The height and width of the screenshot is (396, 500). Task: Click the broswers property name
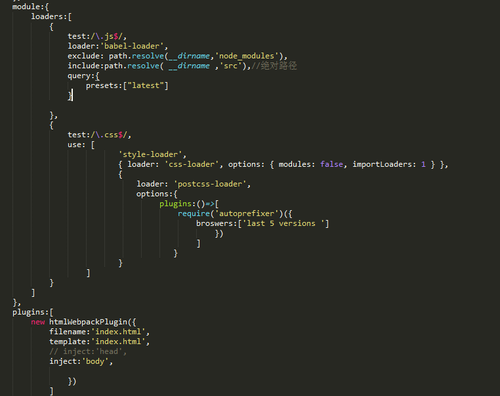click(214, 223)
